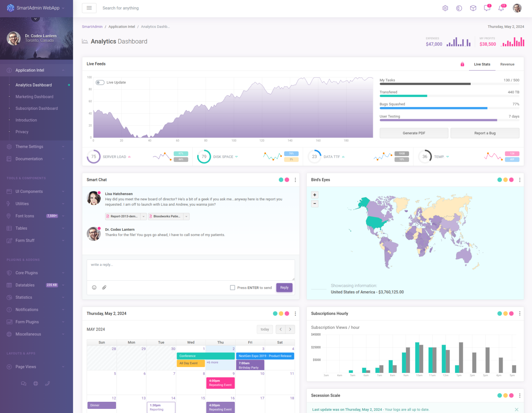Click the write a reply input field
The width and height of the screenshot is (532, 413).
click(x=190, y=270)
